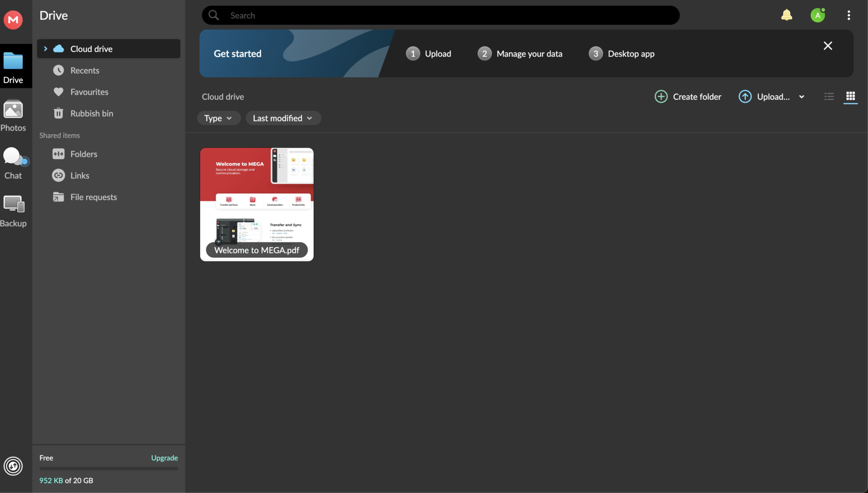Open the Rubbish bin
The width and height of the screenshot is (868, 493).
[x=92, y=113]
